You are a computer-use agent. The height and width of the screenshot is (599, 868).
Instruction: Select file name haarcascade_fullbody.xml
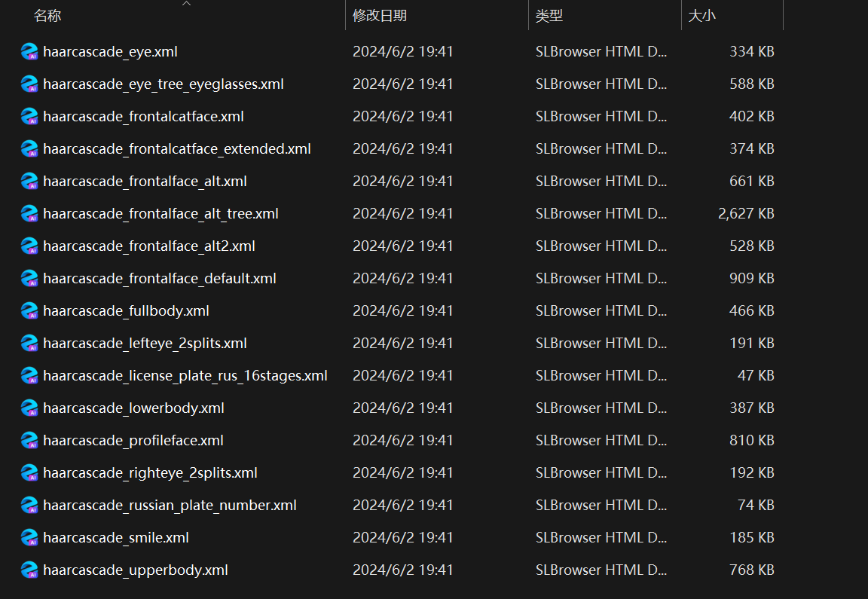(x=127, y=311)
